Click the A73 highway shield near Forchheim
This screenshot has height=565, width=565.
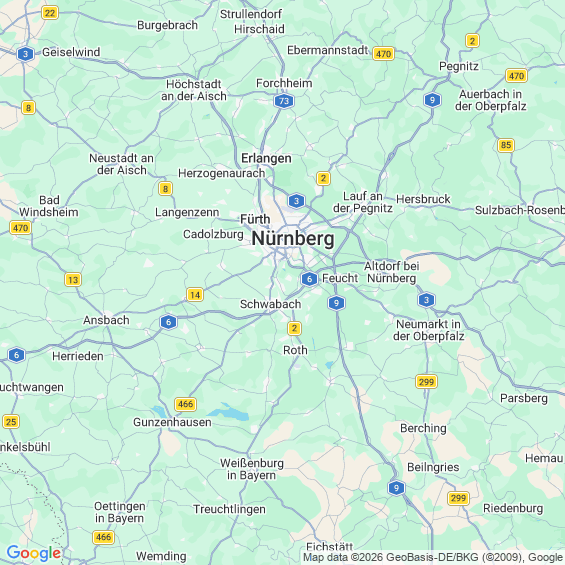click(x=284, y=101)
